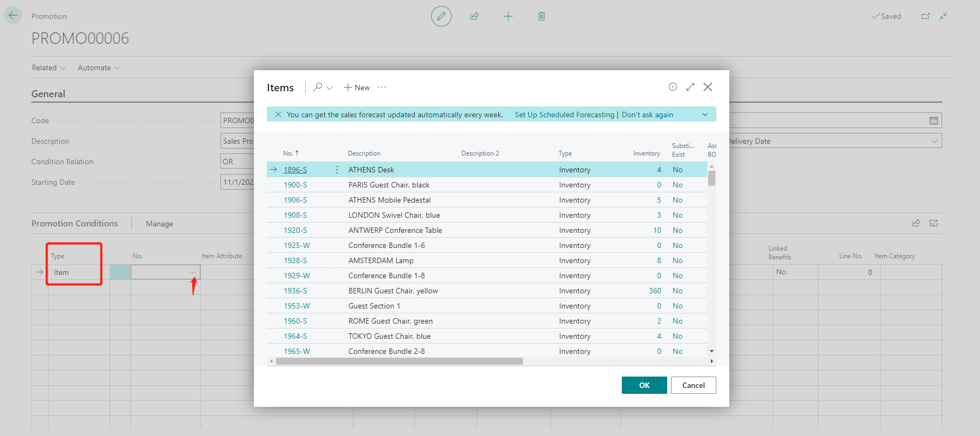The height and width of the screenshot is (436, 980).
Task: Open item 1906-S link
Action: (295, 200)
